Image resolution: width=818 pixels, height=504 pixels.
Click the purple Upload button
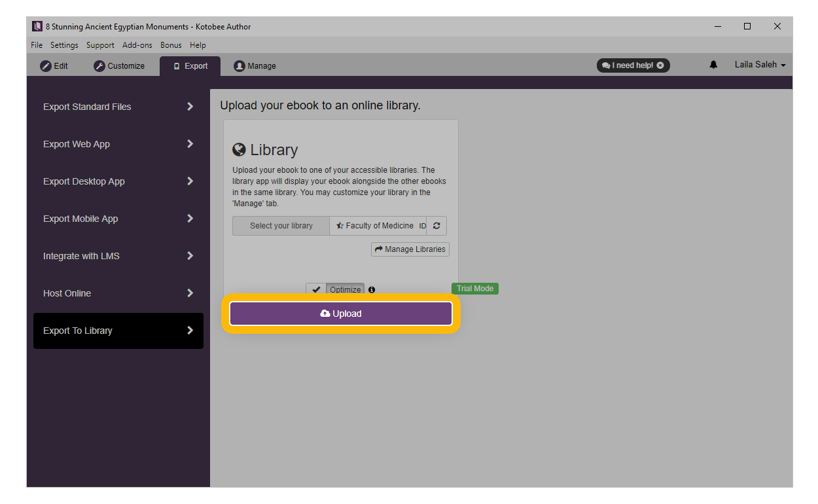coord(341,314)
